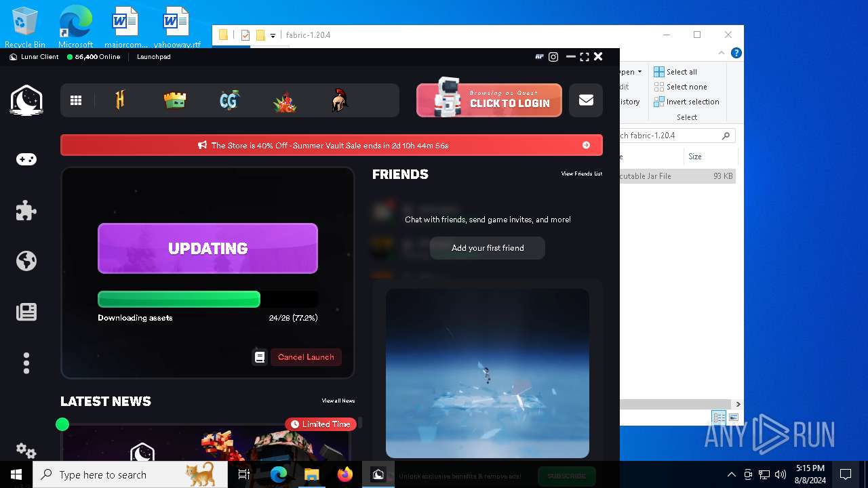Open the newspaper News section in the sidebar

(x=26, y=312)
